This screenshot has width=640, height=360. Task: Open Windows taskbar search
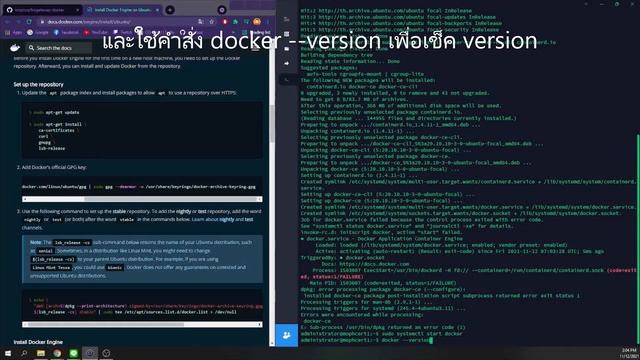(x=24, y=353)
